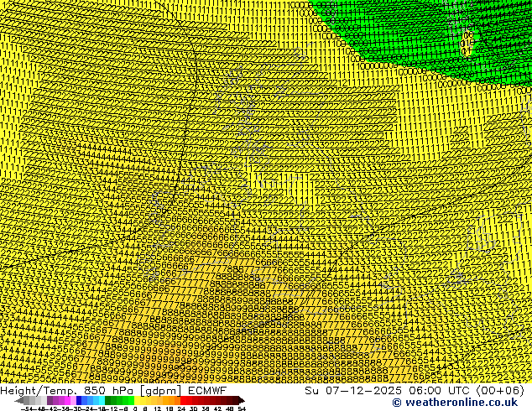Pick the bright red legend swatch at 24

183,401
